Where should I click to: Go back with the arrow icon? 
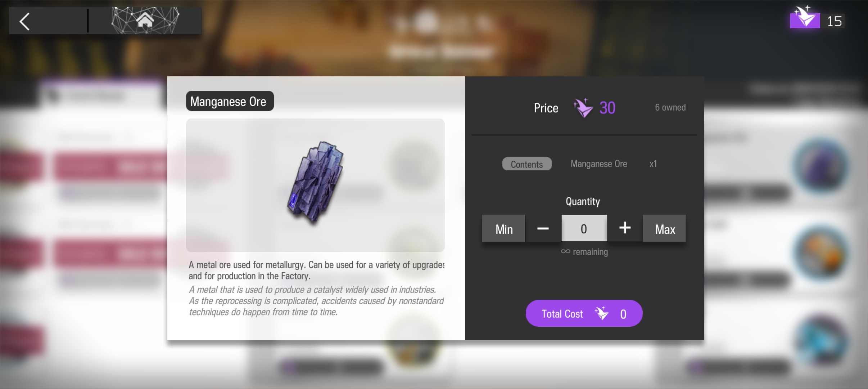24,22
